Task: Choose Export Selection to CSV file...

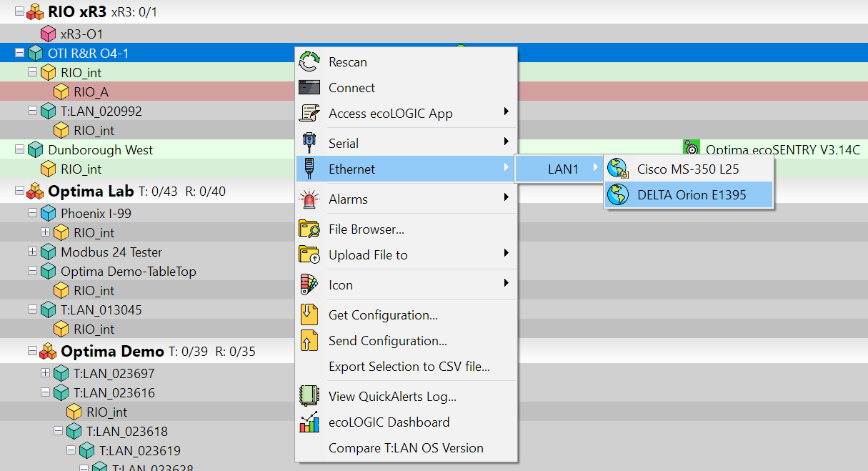Action: (x=406, y=367)
